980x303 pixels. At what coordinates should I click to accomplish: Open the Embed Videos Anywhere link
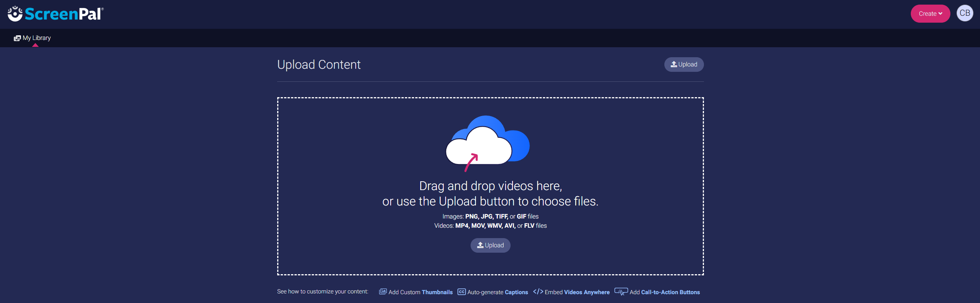[577, 292]
